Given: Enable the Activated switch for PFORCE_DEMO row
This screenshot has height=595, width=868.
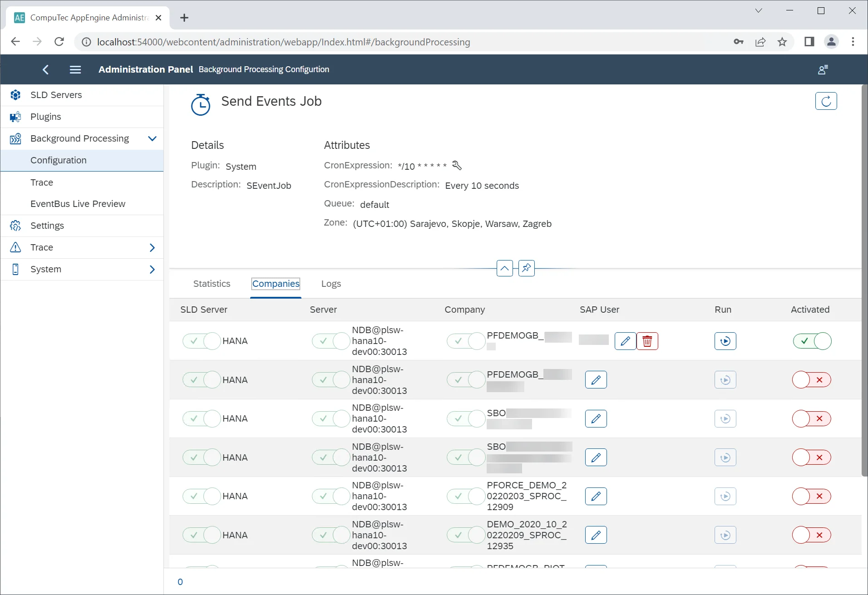Looking at the screenshot, I should (812, 497).
